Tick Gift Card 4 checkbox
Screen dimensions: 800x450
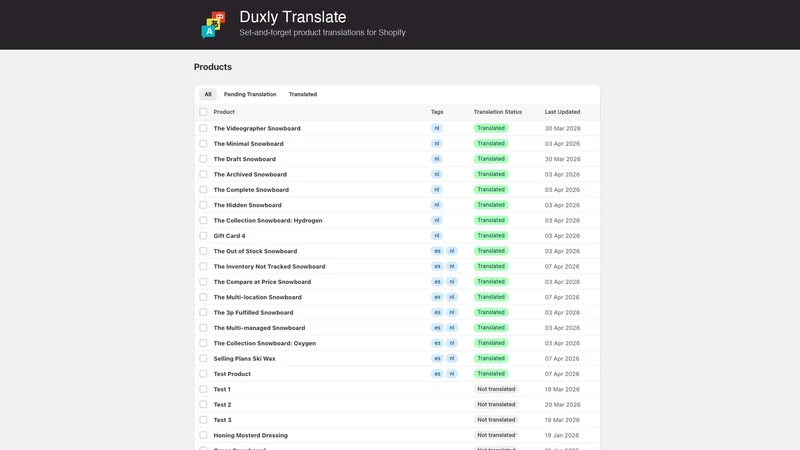203,236
